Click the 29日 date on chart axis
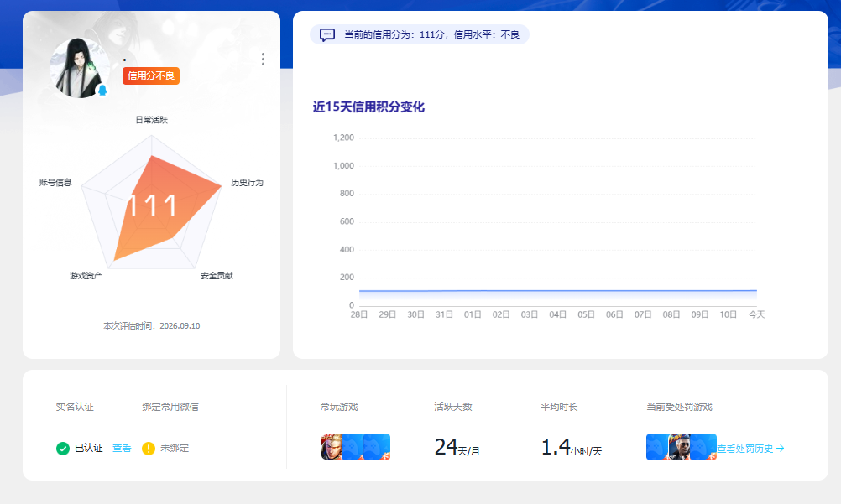The image size is (841, 504). (387, 314)
